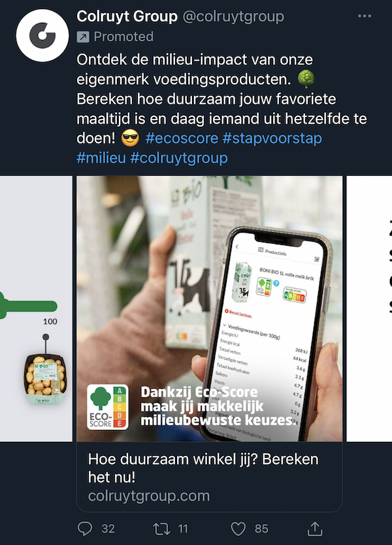Open the center carousel image with phone

(x=210, y=308)
